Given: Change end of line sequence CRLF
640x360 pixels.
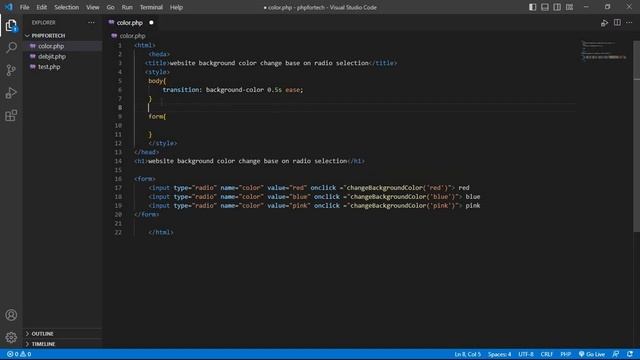Looking at the screenshot, I should 547,354.
